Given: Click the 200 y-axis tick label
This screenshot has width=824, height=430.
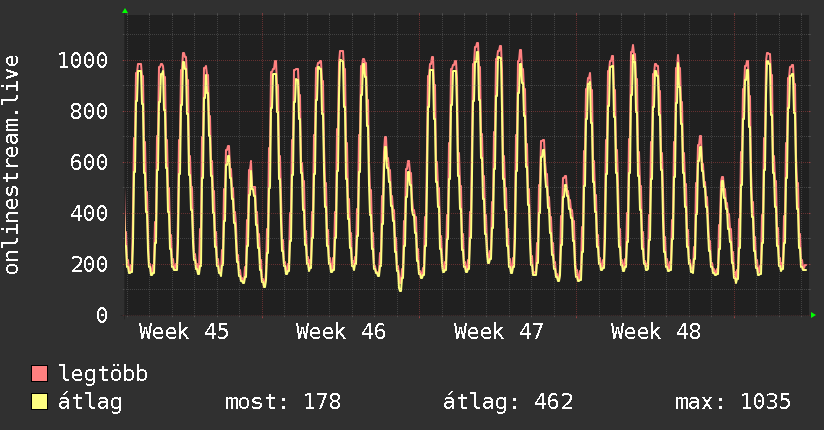Looking at the screenshot, I should pos(89,265).
